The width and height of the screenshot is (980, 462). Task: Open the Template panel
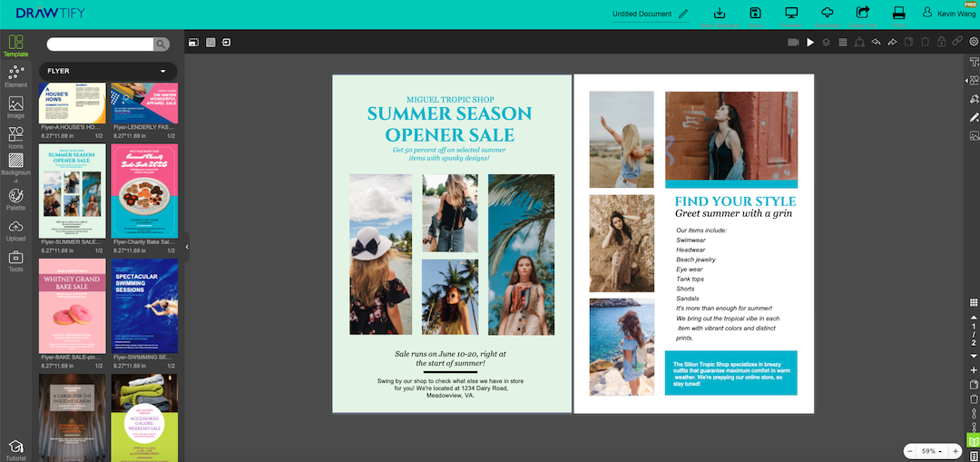[x=15, y=46]
